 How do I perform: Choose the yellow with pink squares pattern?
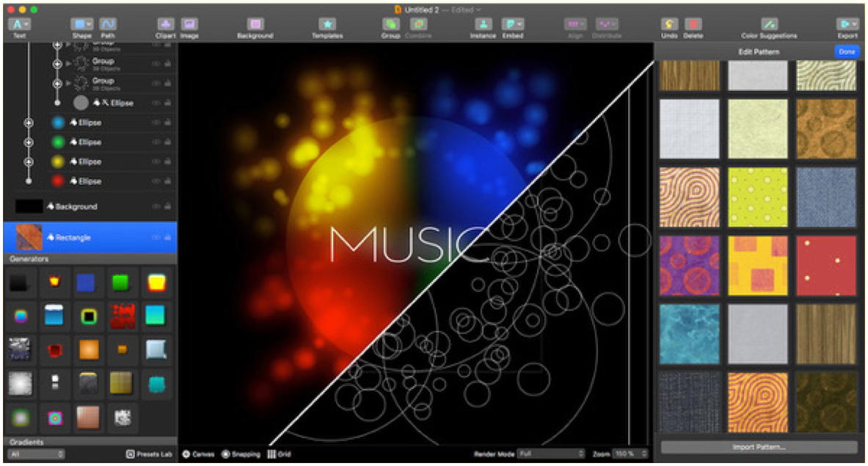758,266
